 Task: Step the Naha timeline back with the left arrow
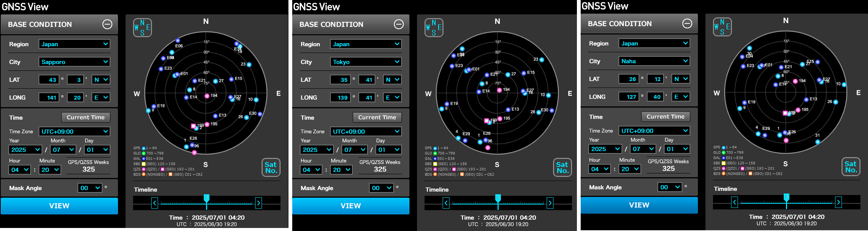[x=735, y=202]
